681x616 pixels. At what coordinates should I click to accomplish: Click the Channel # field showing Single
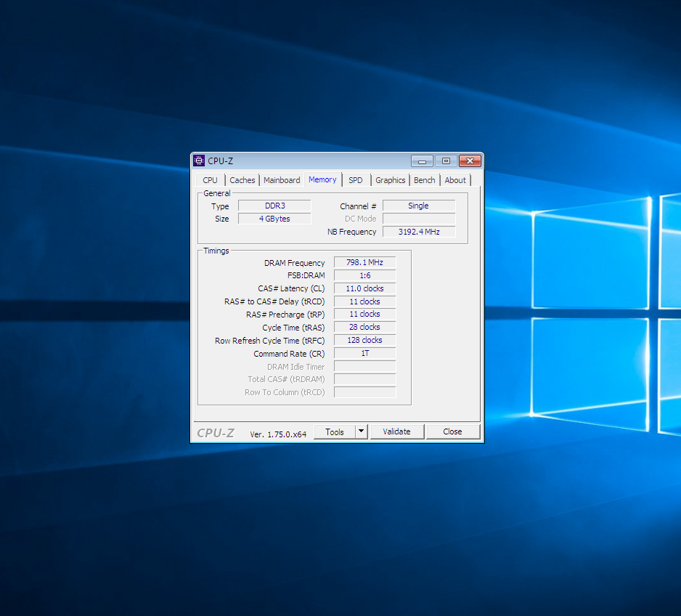[419, 206]
